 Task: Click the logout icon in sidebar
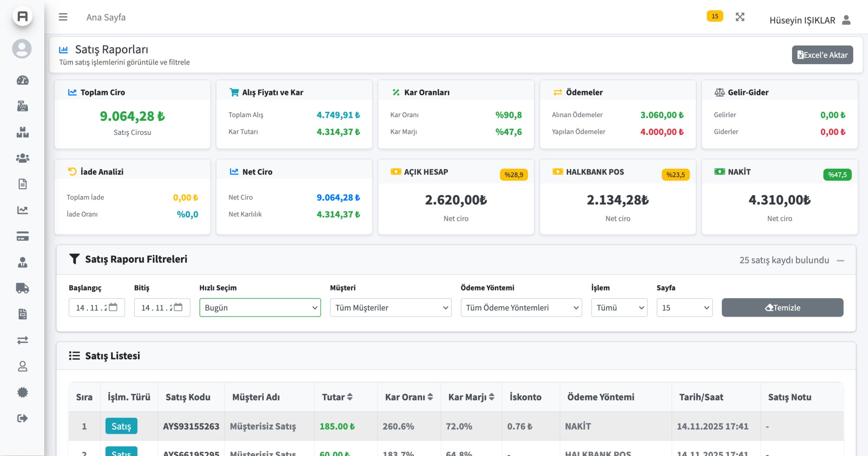pyautogui.click(x=23, y=418)
